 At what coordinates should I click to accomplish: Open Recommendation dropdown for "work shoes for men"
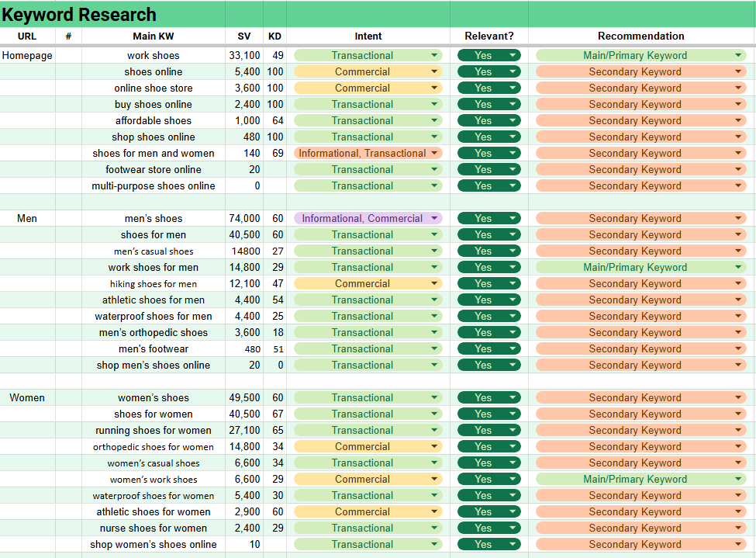pyautogui.click(x=738, y=267)
